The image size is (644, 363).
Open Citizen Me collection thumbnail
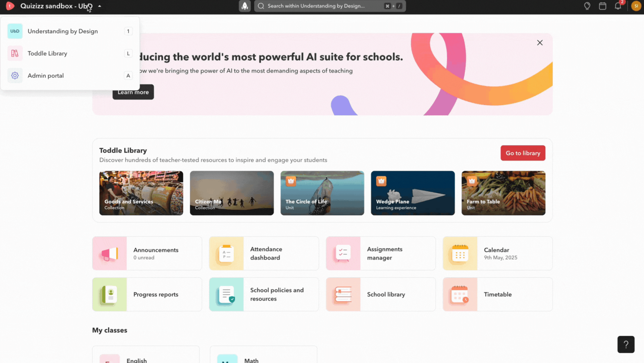coord(232,193)
